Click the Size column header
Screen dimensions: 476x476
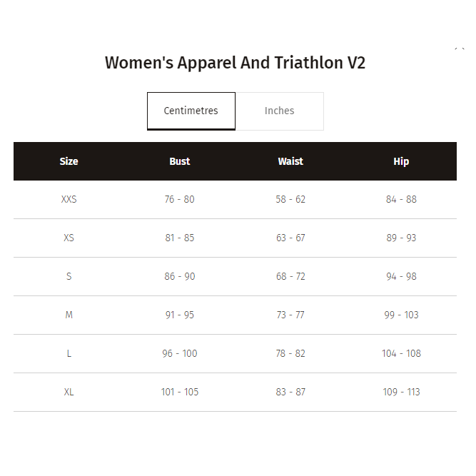pyautogui.click(x=69, y=161)
